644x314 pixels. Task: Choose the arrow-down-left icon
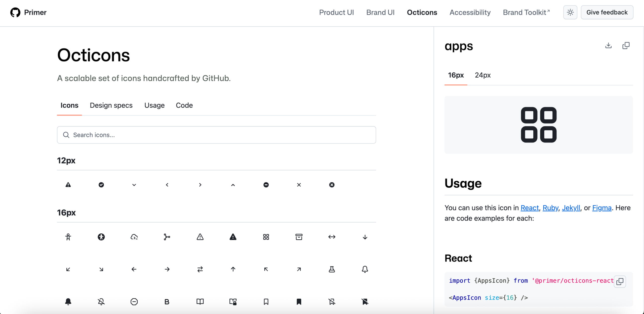tap(68, 269)
